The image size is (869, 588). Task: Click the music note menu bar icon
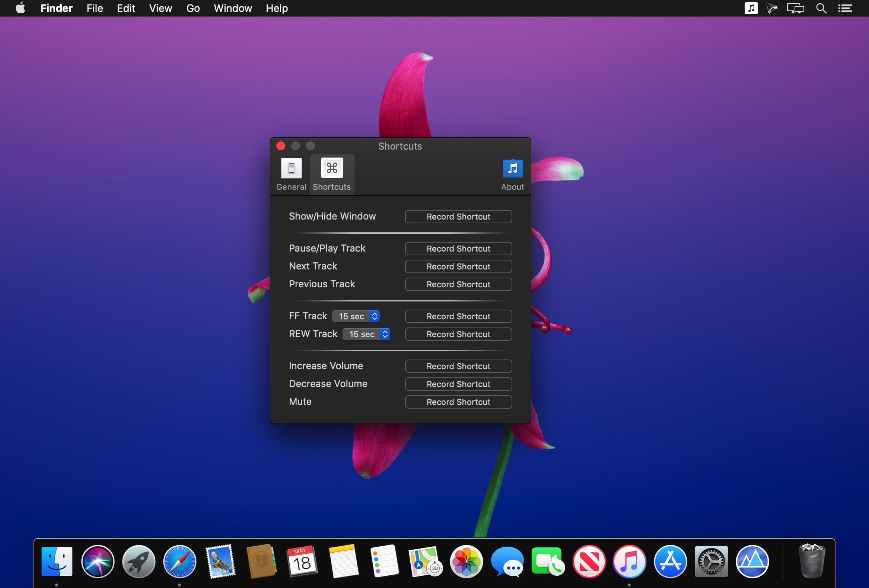coord(751,8)
